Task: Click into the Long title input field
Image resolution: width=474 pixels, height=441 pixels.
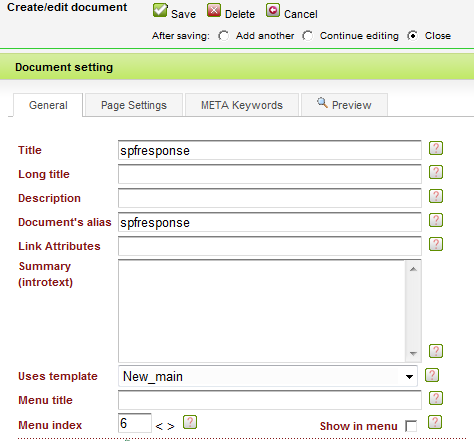Action: [x=270, y=174]
